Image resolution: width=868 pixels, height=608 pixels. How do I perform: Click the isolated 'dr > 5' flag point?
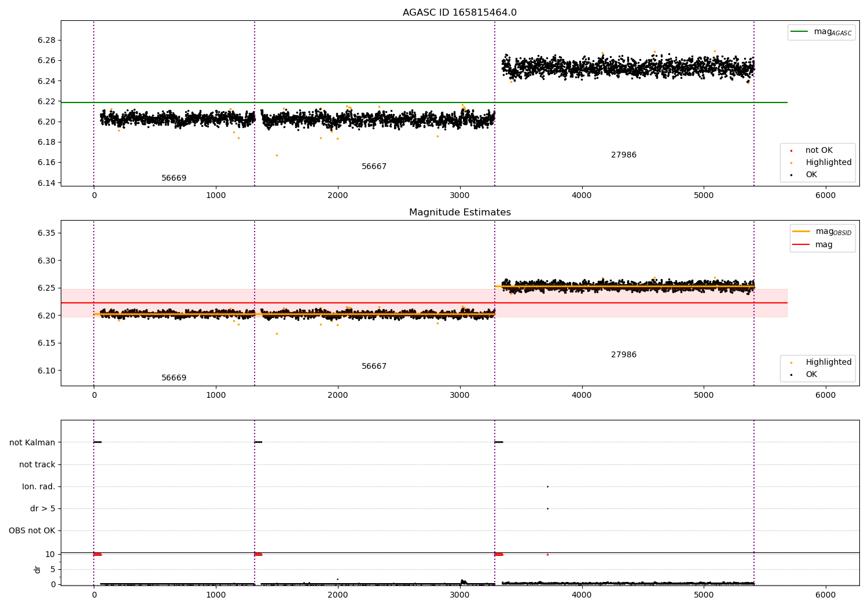point(547,508)
